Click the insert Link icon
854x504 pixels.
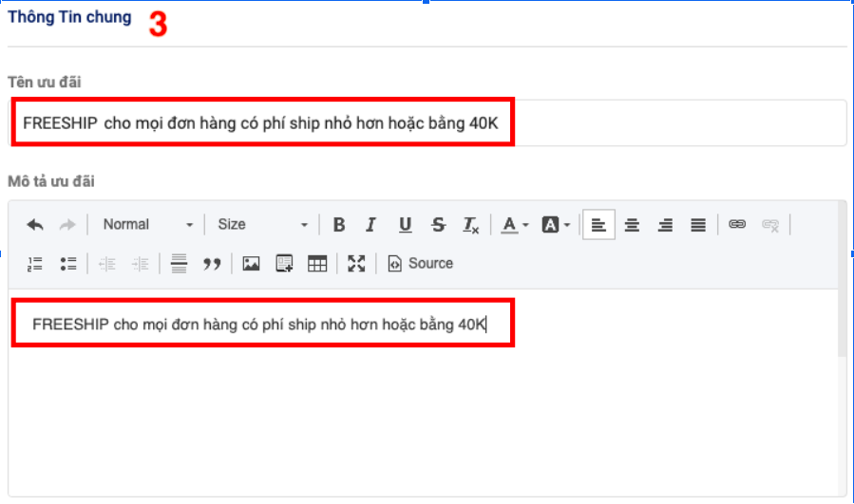[x=737, y=224]
